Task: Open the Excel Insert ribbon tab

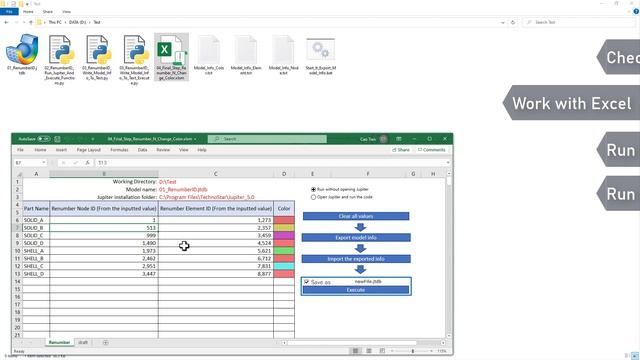Action: coord(61,150)
